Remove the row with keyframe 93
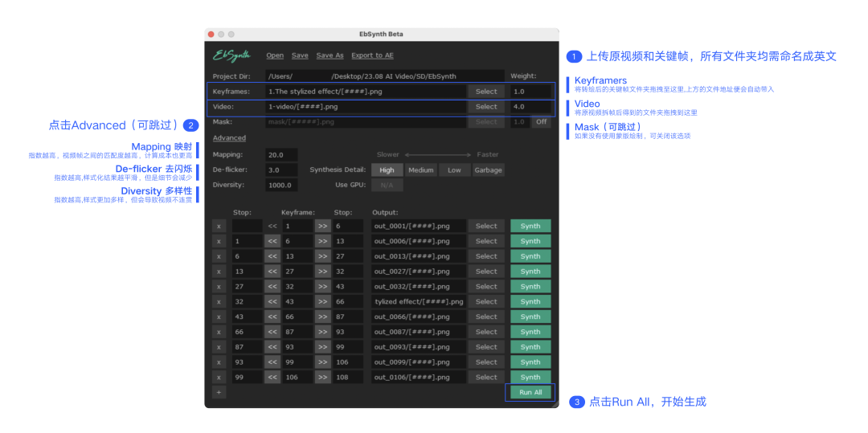This screenshot has height=433, width=868. pos(219,347)
